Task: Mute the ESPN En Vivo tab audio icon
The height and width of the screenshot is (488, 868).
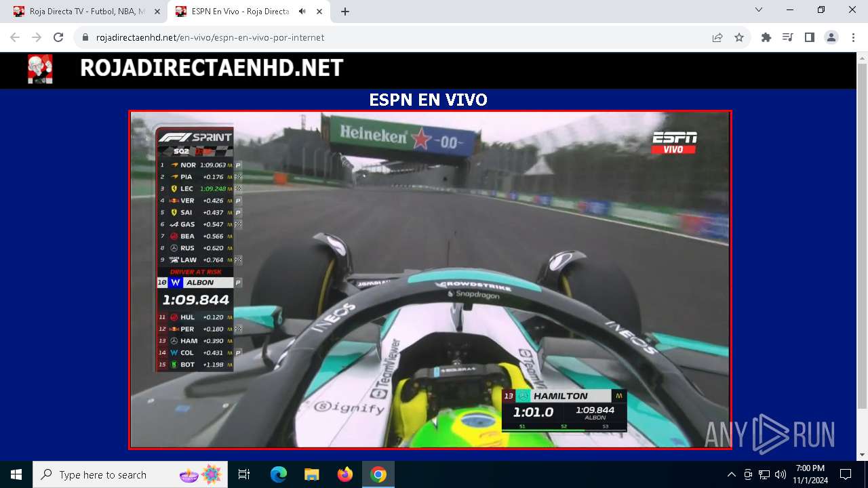Action: (x=302, y=11)
